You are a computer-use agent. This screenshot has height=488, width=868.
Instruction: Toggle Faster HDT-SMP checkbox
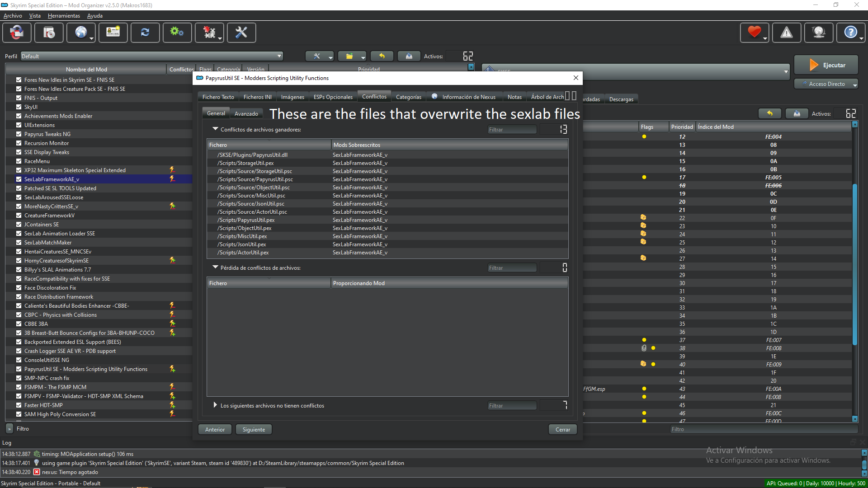coord(19,405)
